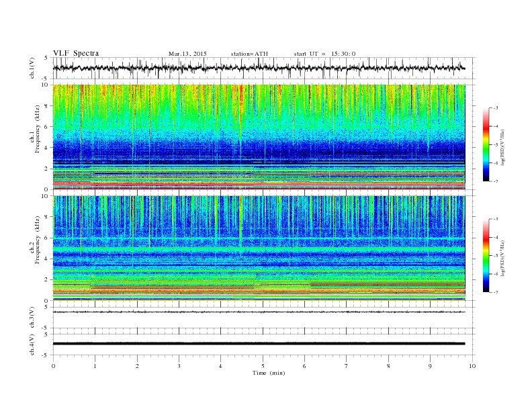
Task: Click the "ch.3(V)" axis label
Action: click(32, 319)
